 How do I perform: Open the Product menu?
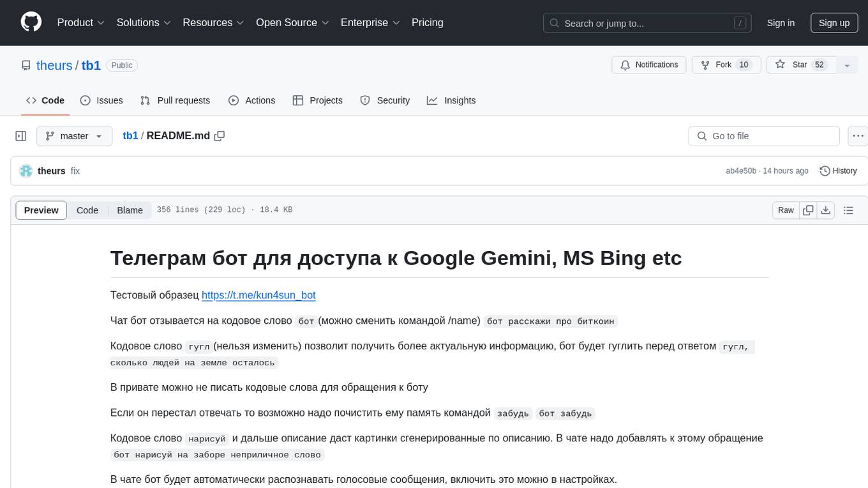coord(81,22)
